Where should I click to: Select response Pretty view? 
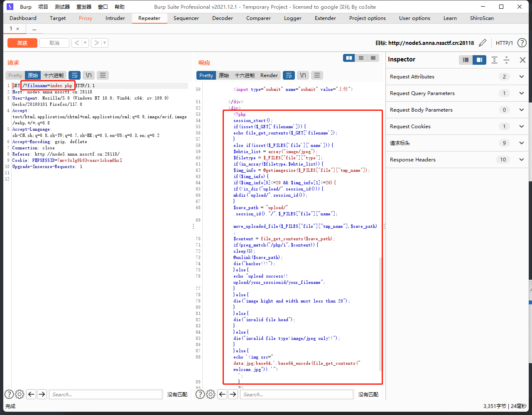206,75
